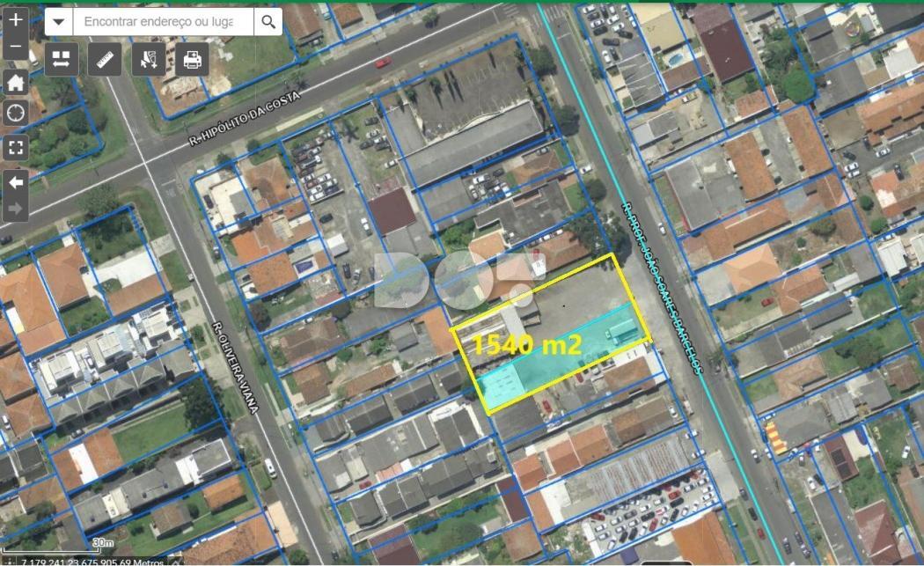Go forward to next map extent
Image resolution: width=924 pixels, height=566 pixels.
[x=16, y=209]
